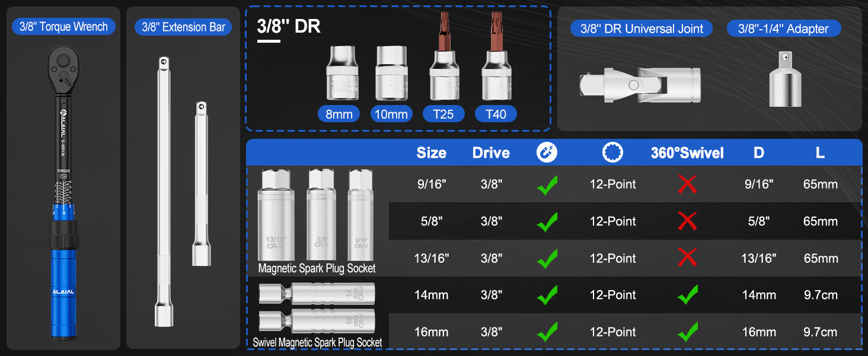Image resolution: width=868 pixels, height=356 pixels.
Task: Click the 3/8" Extension Bar label
Action: 183,27
